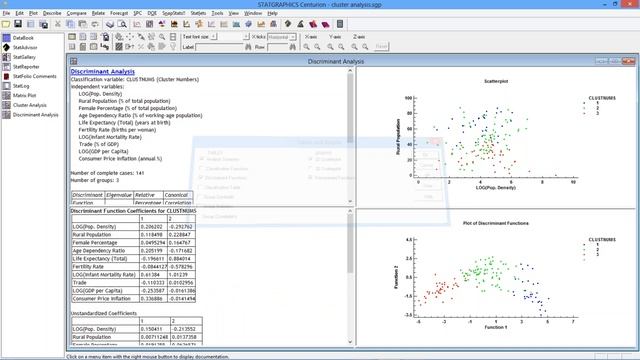Screen dimensions: 640x360
Task: Click the Discriminant Analysis heading link
Action: [102, 71]
